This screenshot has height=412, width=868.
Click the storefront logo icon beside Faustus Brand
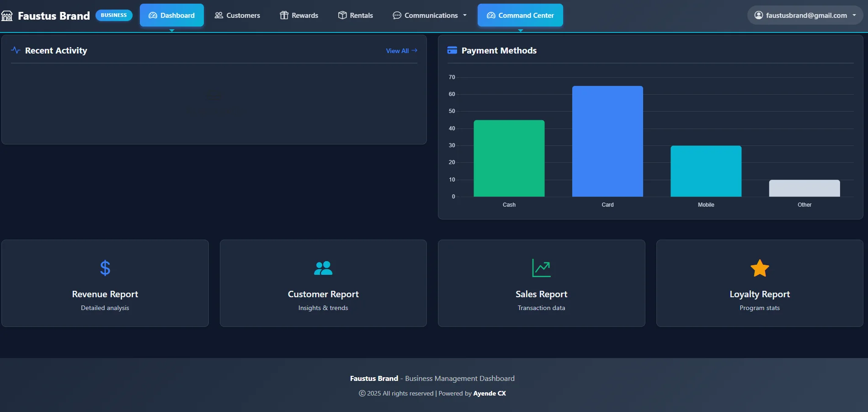pos(7,16)
